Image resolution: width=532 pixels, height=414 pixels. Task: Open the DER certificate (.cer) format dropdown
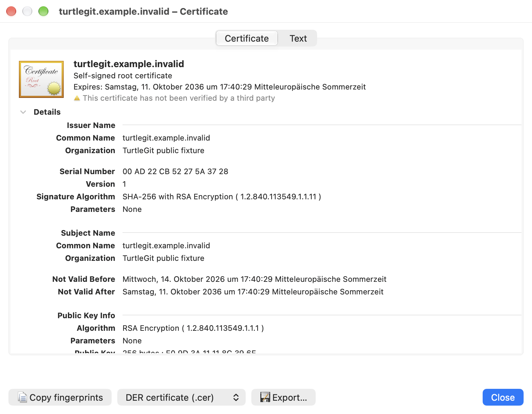181,397
